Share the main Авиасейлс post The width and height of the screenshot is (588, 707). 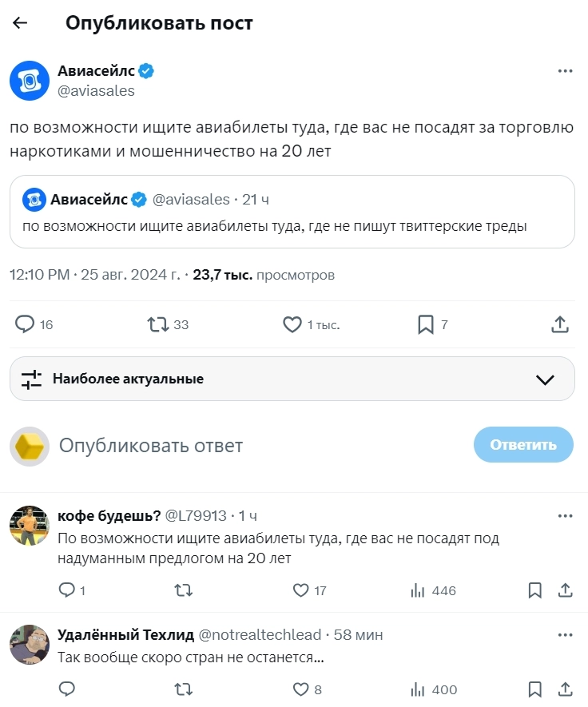point(560,324)
